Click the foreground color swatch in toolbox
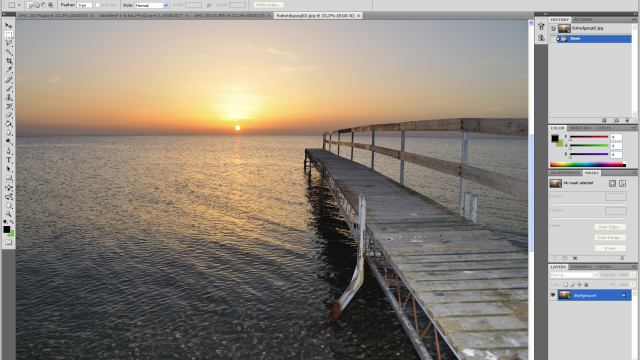This screenshot has height=360, width=640. 7,229
